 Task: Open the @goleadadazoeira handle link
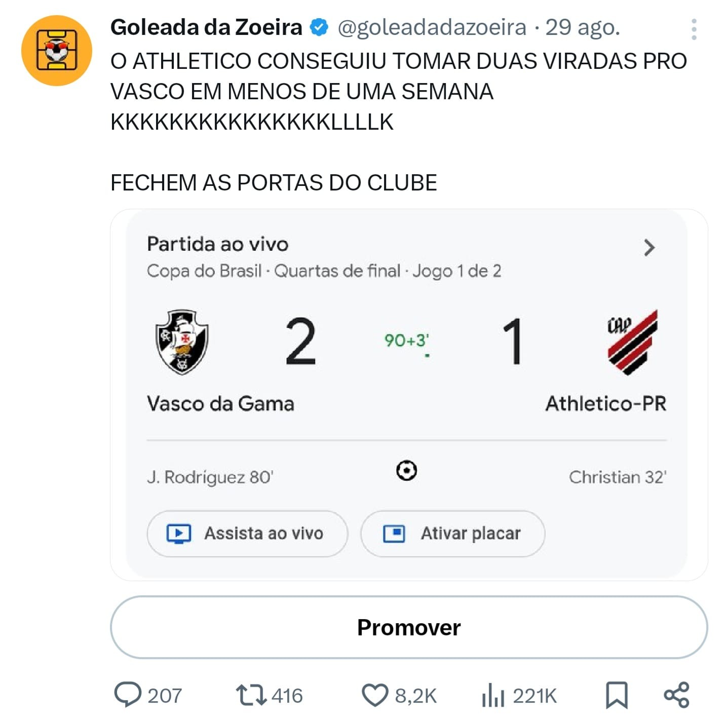[x=432, y=27]
